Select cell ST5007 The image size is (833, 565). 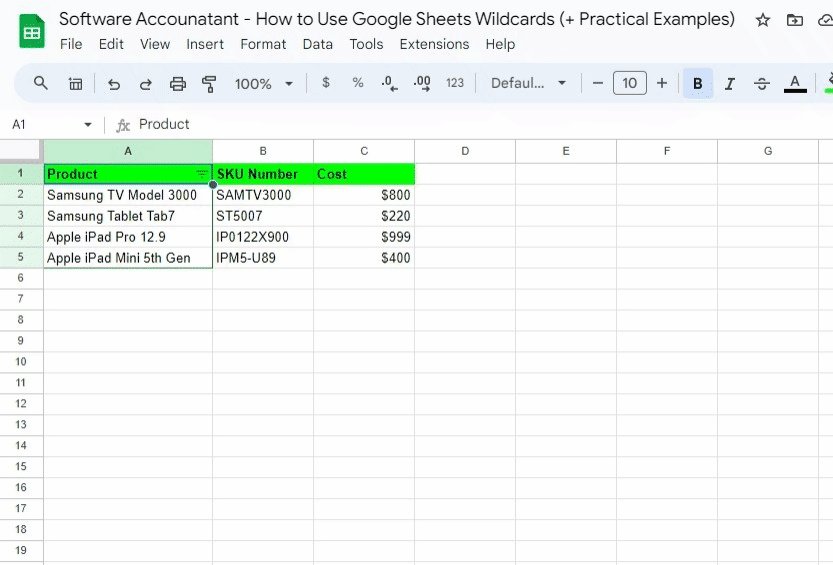click(x=263, y=216)
